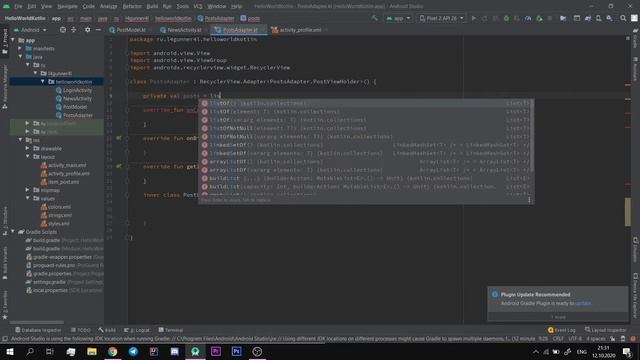Screen dimensions: 640x360
Task: Open the Android view selector dropdown
Action: coord(31,30)
